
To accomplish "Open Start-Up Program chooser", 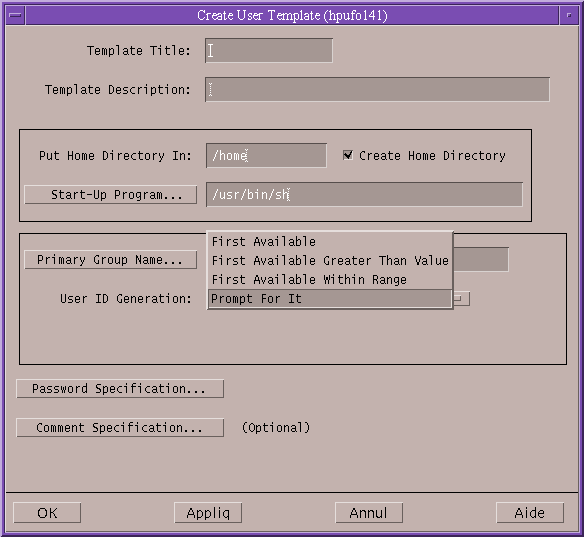I will 111,195.
